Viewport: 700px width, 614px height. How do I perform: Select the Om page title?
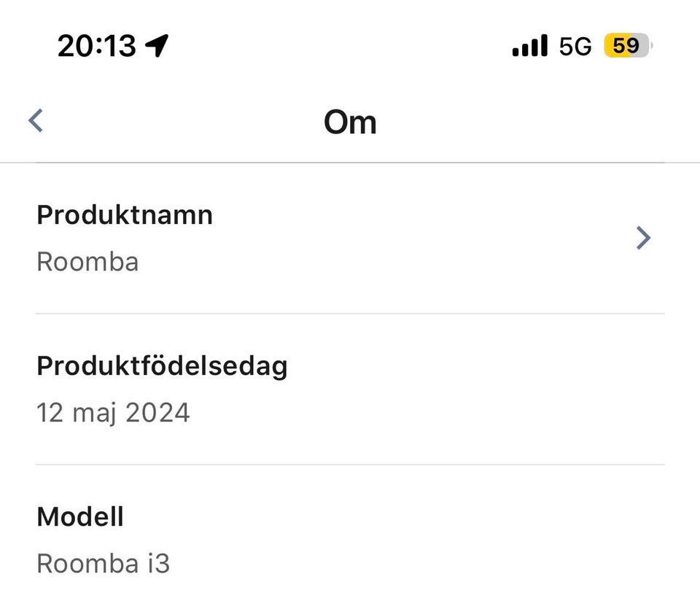point(350,122)
